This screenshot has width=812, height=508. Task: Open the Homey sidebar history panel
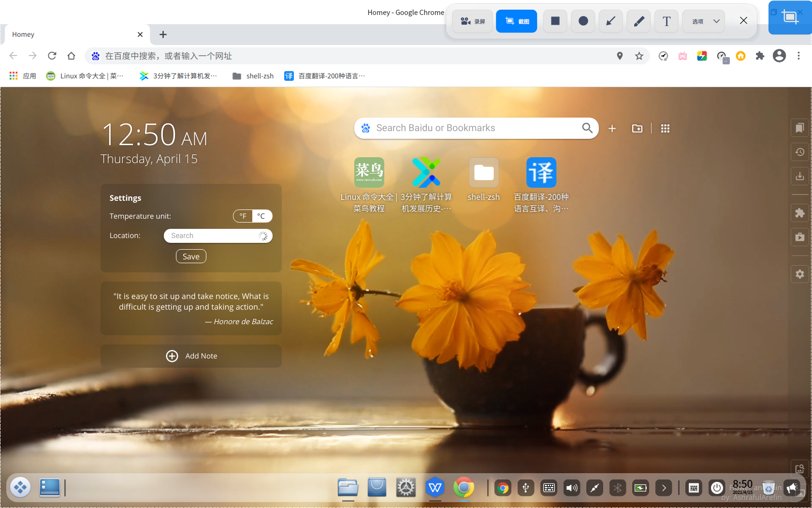(800, 152)
